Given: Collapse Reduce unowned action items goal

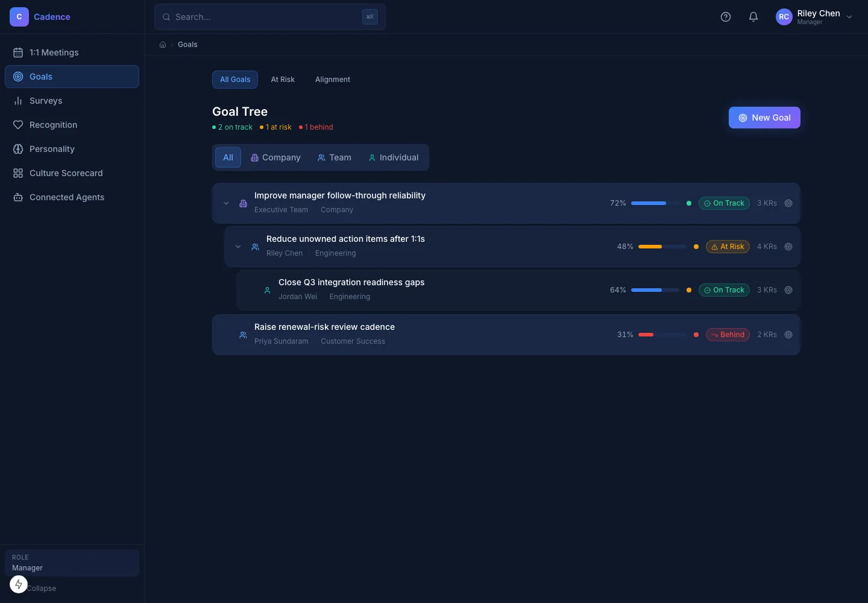Looking at the screenshot, I should coord(238,247).
